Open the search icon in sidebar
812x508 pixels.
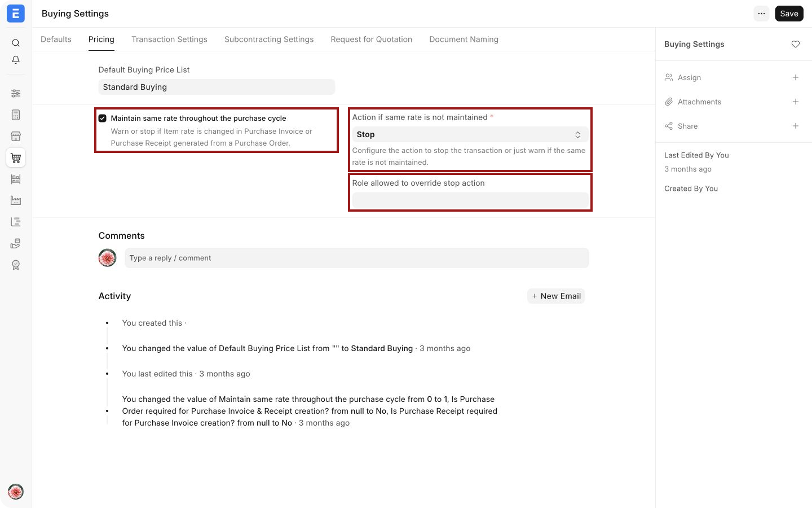click(x=16, y=43)
